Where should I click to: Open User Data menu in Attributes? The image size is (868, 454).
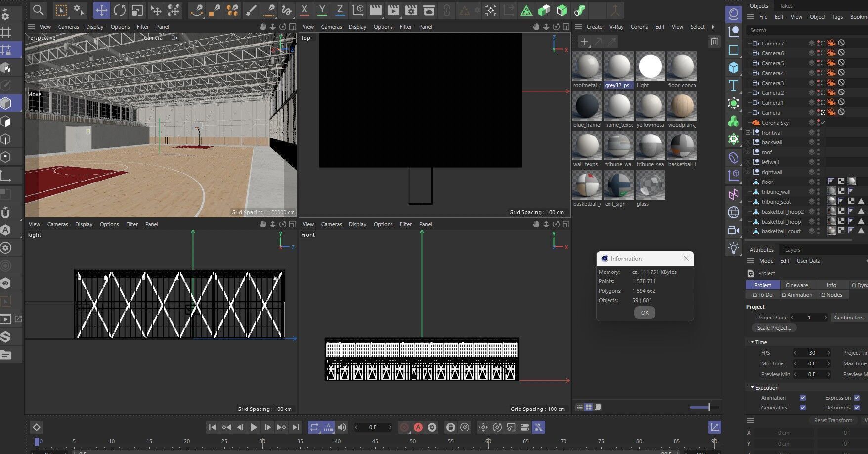808,261
